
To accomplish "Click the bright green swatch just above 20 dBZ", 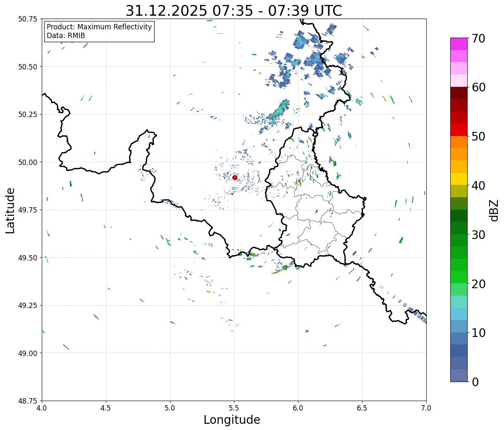I will [x=459, y=277].
